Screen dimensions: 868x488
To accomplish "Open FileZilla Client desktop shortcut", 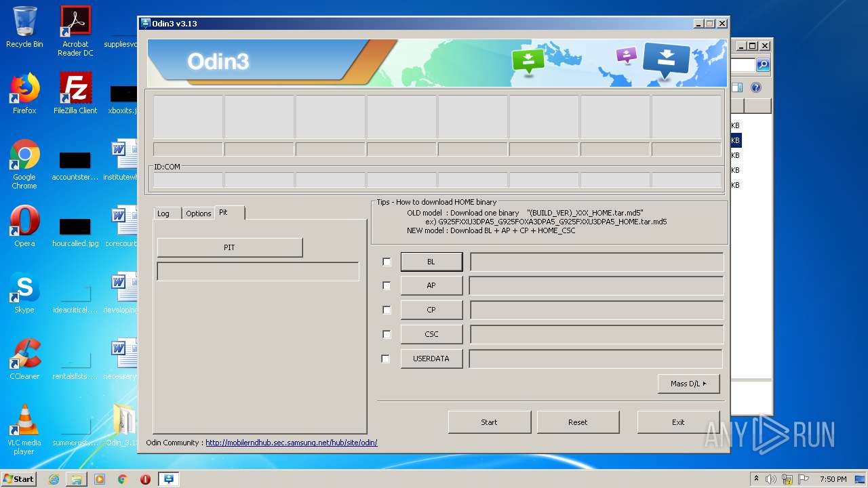I will [75, 94].
